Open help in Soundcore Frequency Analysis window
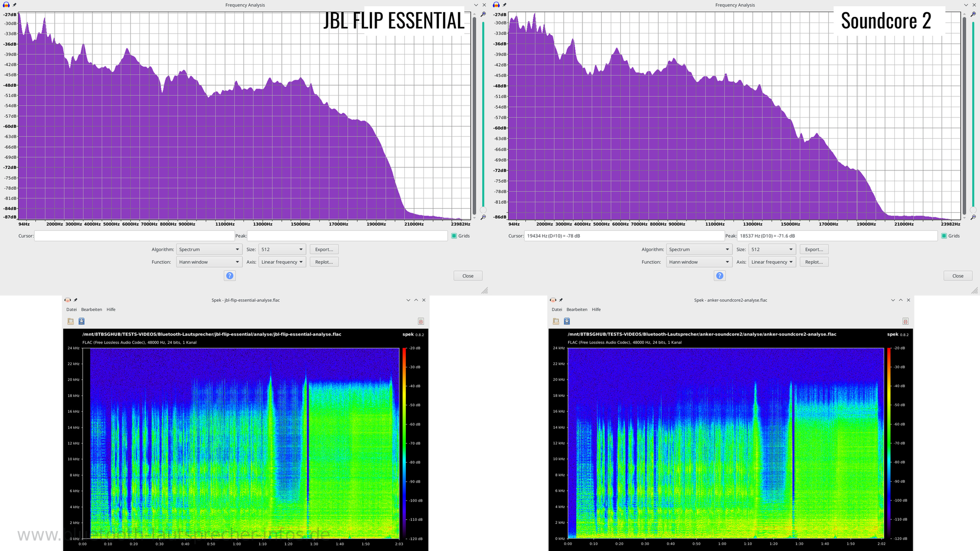This screenshot has width=980, height=551. click(x=720, y=275)
